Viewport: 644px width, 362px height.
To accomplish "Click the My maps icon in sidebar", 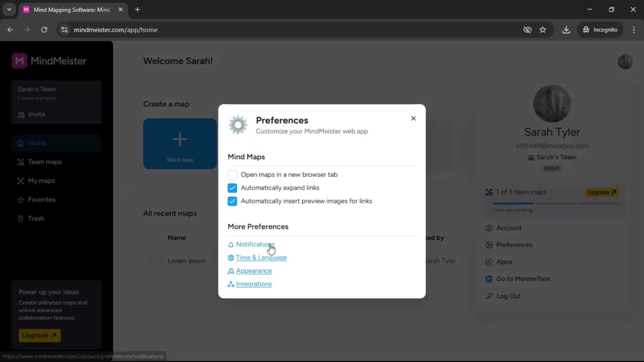I will (20, 181).
